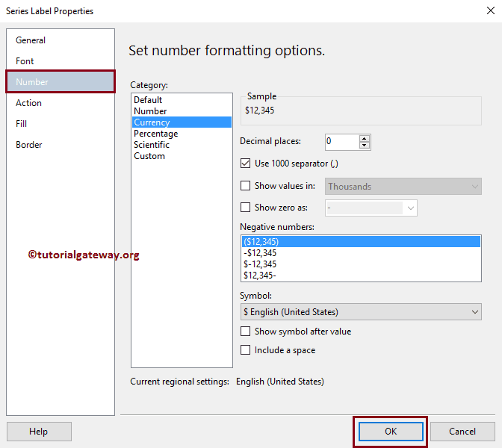The width and height of the screenshot is (502, 448).
Task: Switch to the Font page
Action: point(25,61)
